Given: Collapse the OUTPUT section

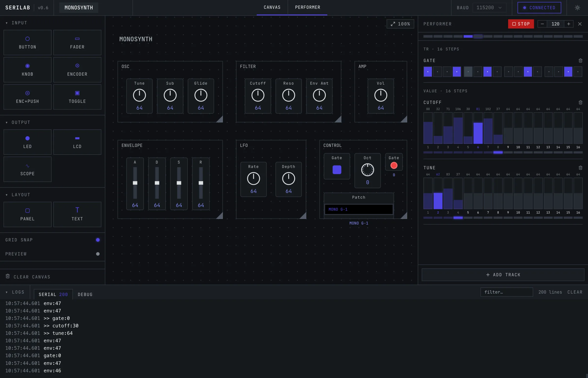Looking at the screenshot, I should (18, 122).
